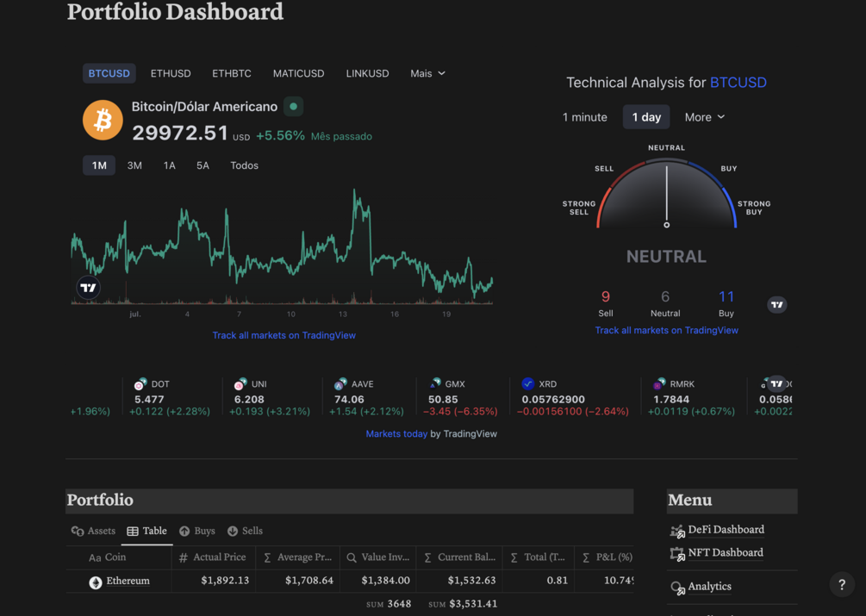Select the BTCUSD symbol tab

pyautogui.click(x=109, y=73)
